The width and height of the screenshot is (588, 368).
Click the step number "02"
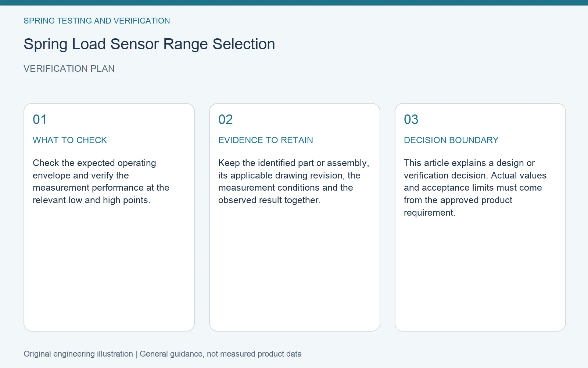[226, 120]
